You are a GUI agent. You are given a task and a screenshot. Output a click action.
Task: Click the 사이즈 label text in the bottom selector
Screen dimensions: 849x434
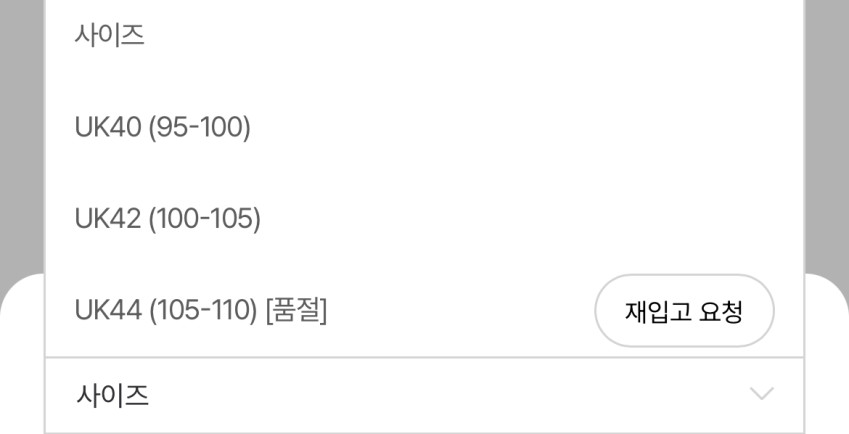(x=113, y=395)
